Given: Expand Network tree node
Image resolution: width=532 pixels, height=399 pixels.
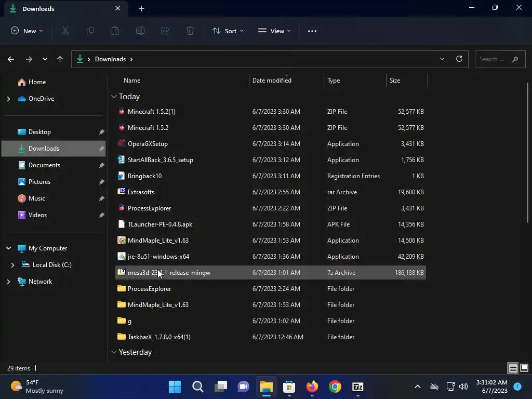Looking at the screenshot, I should [8, 282].
